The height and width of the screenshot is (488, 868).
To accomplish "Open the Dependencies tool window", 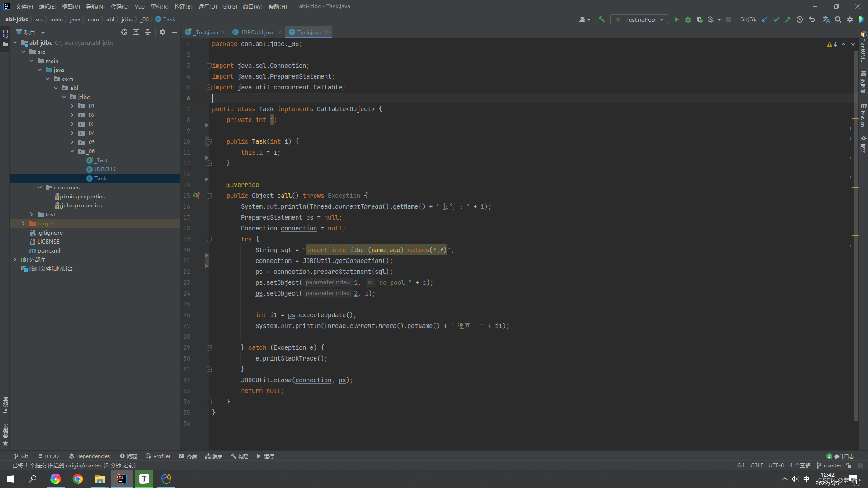I will pos(89,456).
